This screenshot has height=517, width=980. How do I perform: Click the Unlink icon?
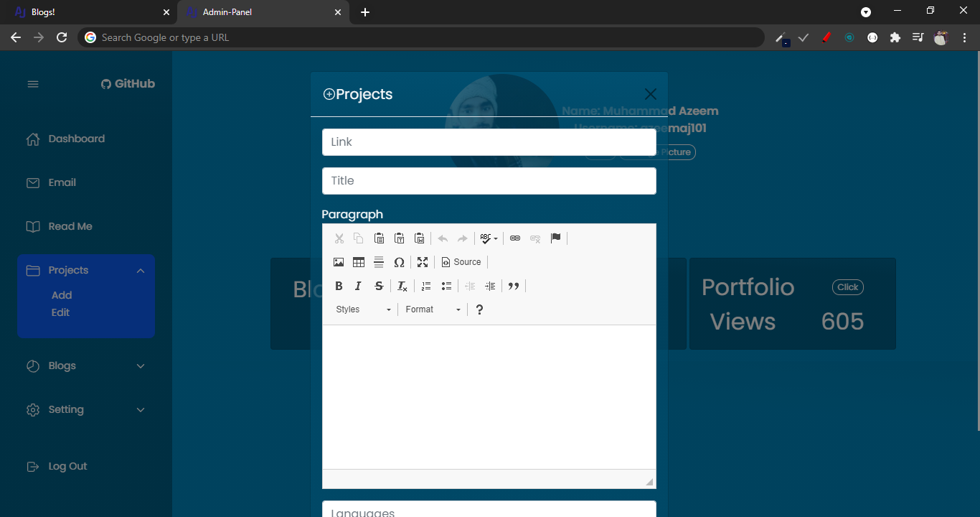[x=535, y=238]
